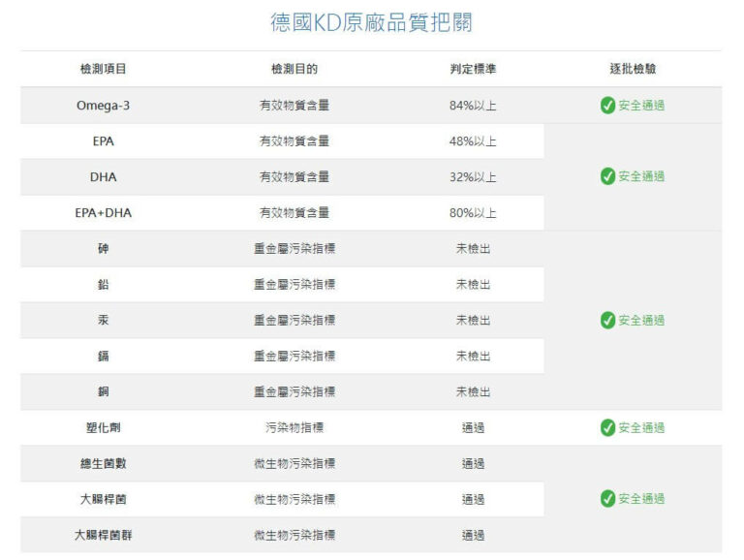Select the 檢測項目 column header
744x560 pixels.
click(103, 70)
